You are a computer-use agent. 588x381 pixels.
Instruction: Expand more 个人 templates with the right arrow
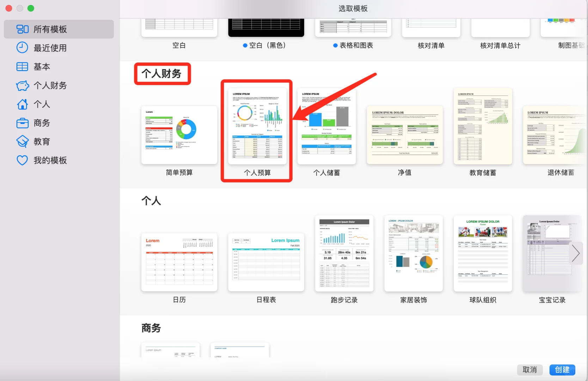[576, 253]
